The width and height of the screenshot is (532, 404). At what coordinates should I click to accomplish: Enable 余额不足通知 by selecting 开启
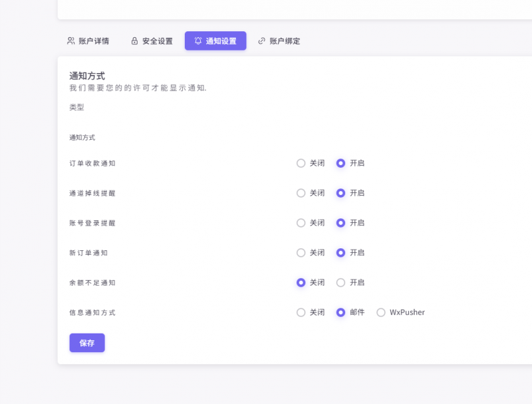(x=342, y=282)
